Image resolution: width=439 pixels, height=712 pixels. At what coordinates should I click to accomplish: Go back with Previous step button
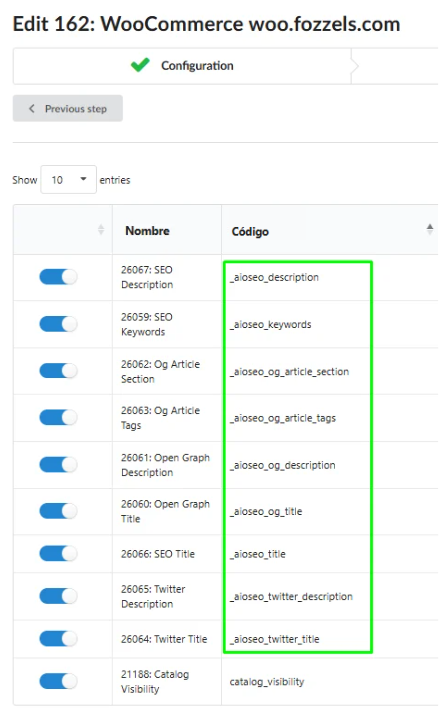pos(68,109)
